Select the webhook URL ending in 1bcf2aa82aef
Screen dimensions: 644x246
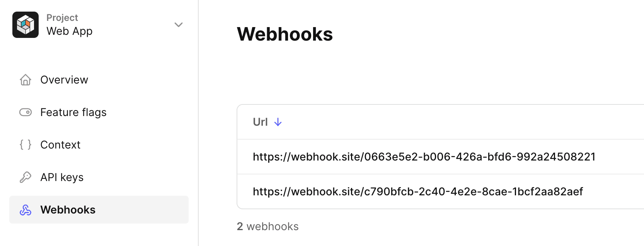coord(418,191)
